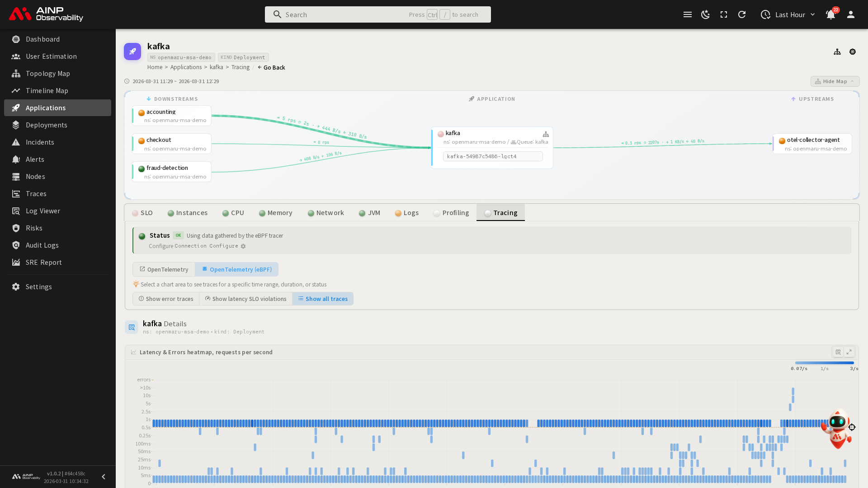Image resolution: width=868 pixels, height=488 pixels.
Task: Collapse the sidebar with chevron
Action: click(104, 477)
